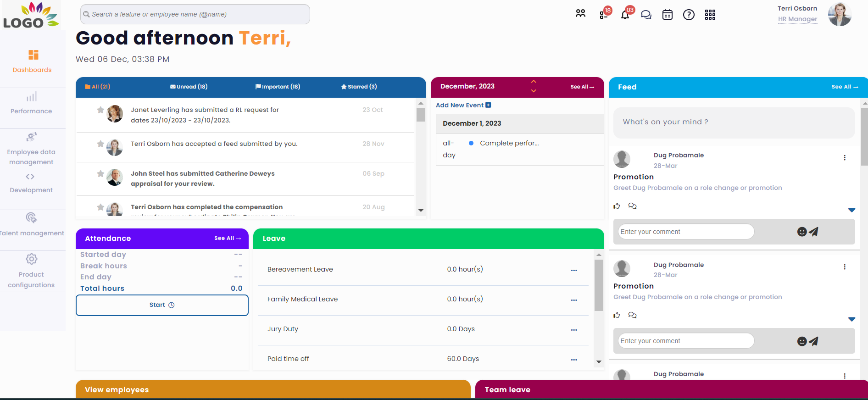Open Family Medical Leave row options

(574, 300)
